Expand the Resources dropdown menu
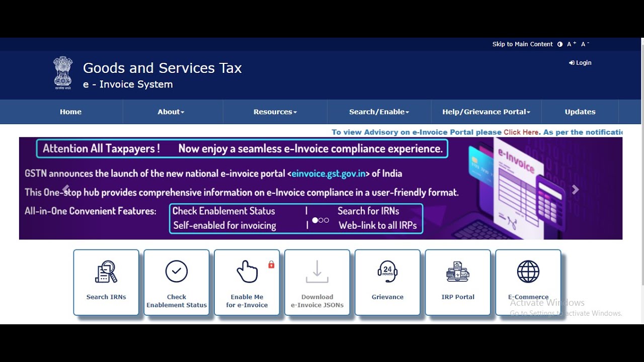Screen dimensions: 644x362 tap(275, 112)
